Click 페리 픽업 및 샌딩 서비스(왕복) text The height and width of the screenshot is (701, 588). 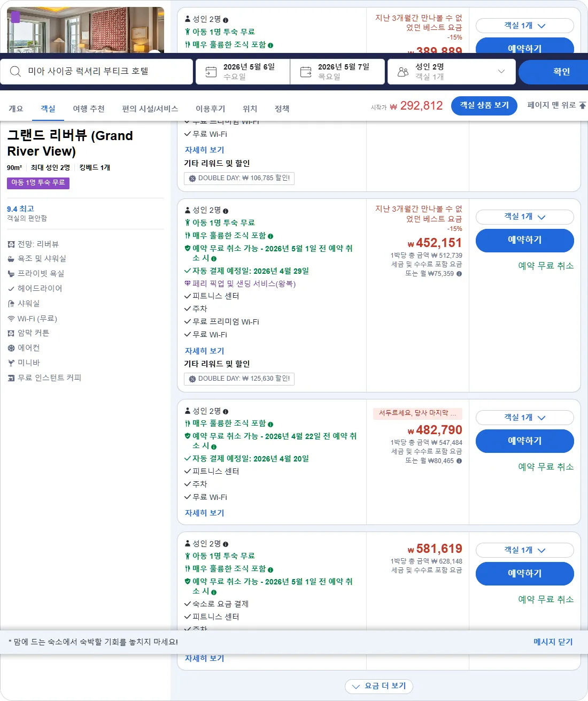point(244,284)
